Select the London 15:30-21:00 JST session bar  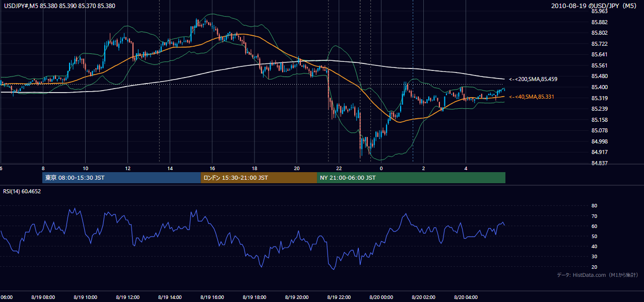coord(259,178)
